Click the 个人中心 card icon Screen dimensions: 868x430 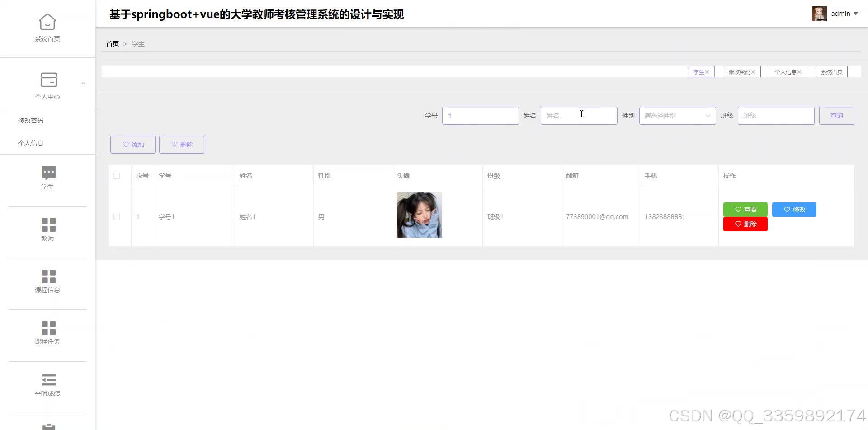coord(49,79)
